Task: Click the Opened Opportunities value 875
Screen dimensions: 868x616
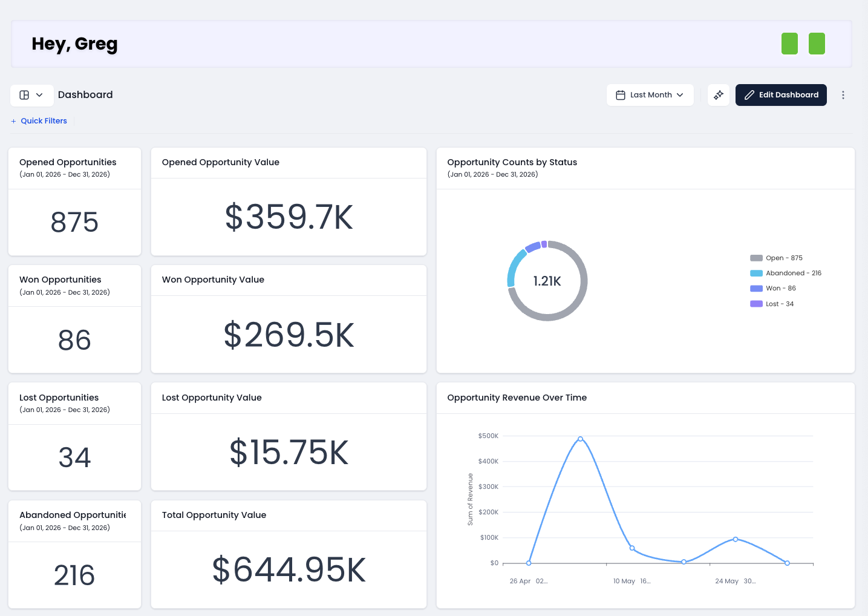Action: click(x=74, y=222)
